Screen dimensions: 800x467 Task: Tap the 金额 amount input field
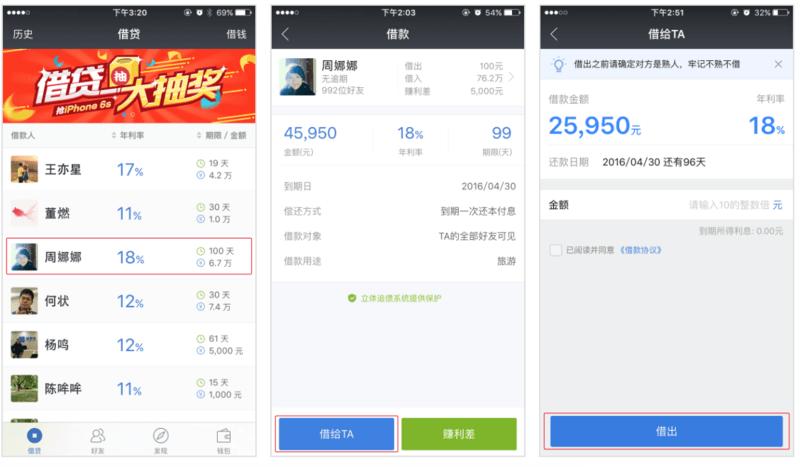pyautogui.click(x=665, y=205)
